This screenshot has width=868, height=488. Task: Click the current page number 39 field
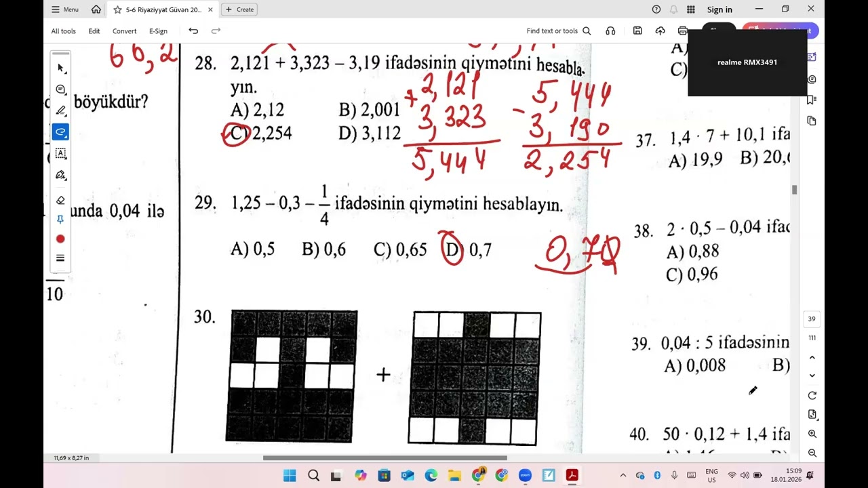812,319
